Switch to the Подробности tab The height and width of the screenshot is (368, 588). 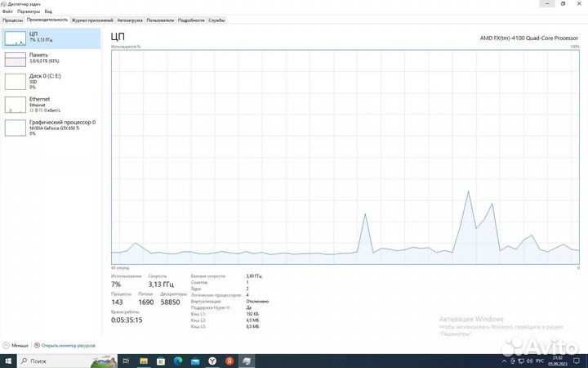coord(191,20)
